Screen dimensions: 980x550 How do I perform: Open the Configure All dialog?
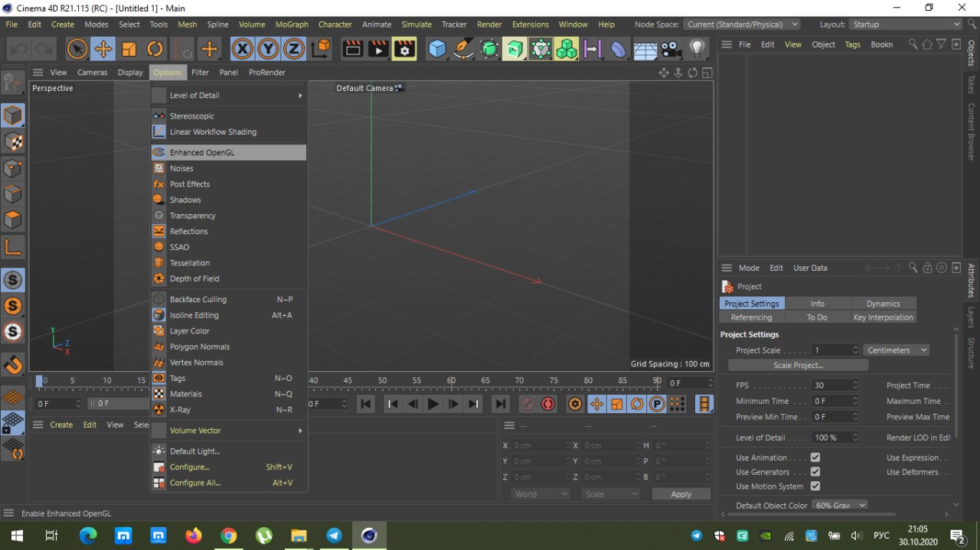(229, 483)
